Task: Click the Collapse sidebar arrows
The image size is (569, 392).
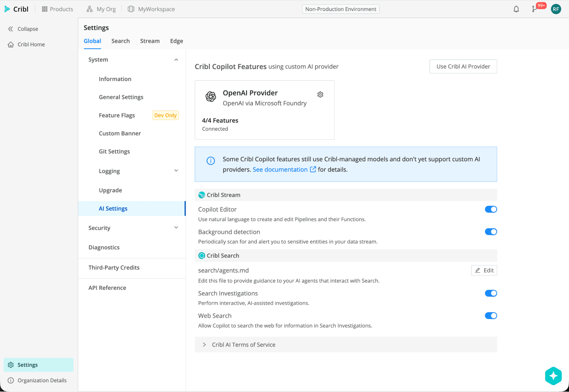Action: click(11, 29)
